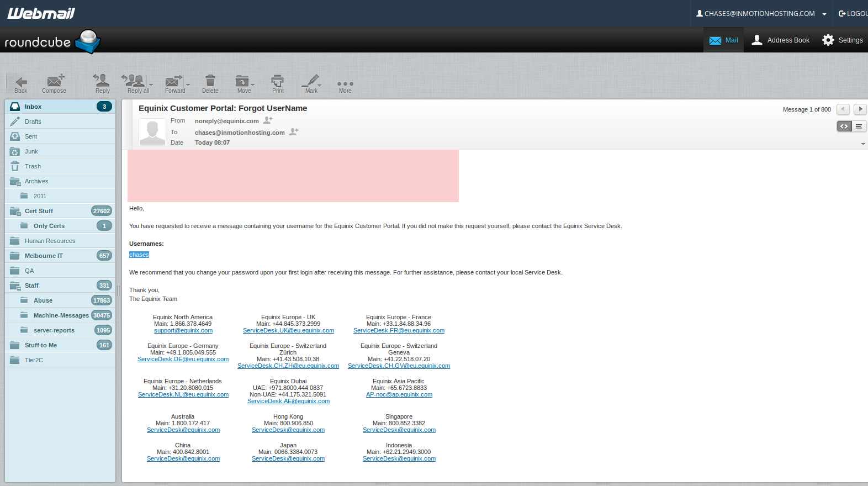Click the support@equinix.com link
Viewport: 868px width, 486px height.
pos(183,331)
